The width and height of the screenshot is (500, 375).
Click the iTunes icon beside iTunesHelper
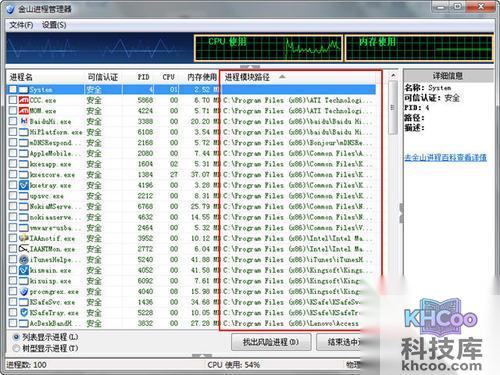[24, 259]
